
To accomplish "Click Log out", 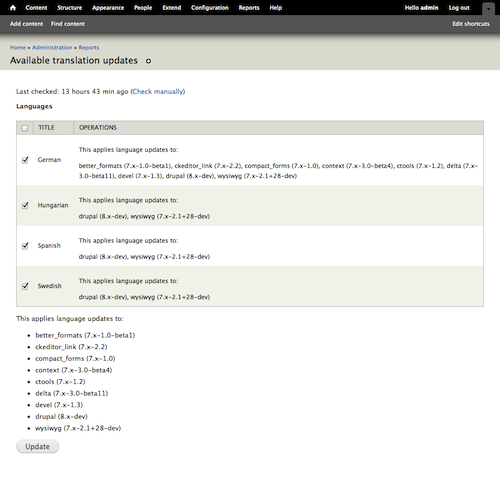I will click(x=459, y=8).
